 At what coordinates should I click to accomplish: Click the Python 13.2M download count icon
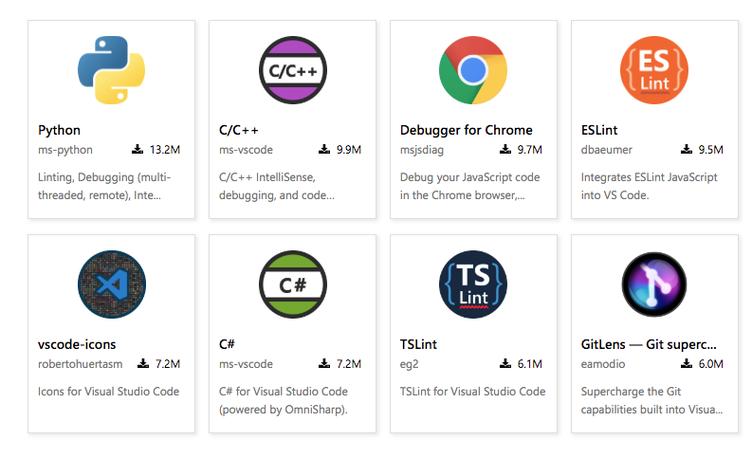click(138, 149)
